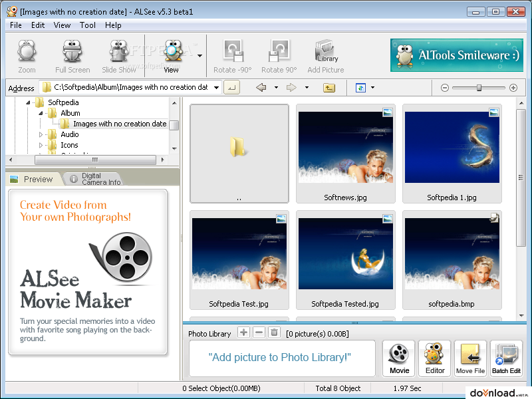Viewport: 532px width, 399px height.
Task: Select the Softnews.jpg thumbnail
Action: [x=345, y=154]
